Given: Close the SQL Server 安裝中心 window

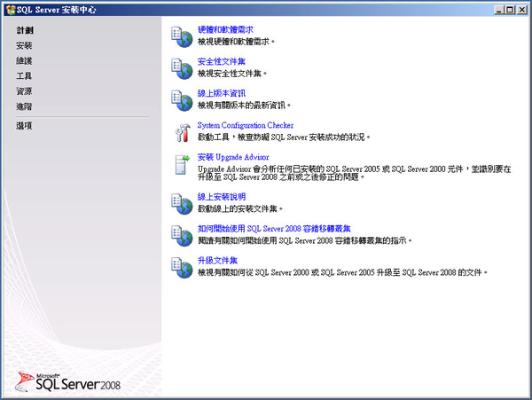Looking at the screenshot, I should point(522,10).
